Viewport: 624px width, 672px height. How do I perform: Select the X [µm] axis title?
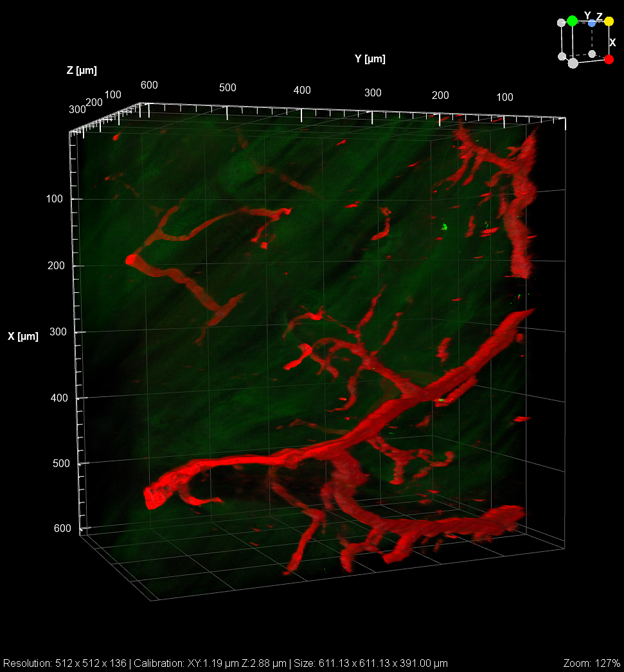click(x=23, y=336)
